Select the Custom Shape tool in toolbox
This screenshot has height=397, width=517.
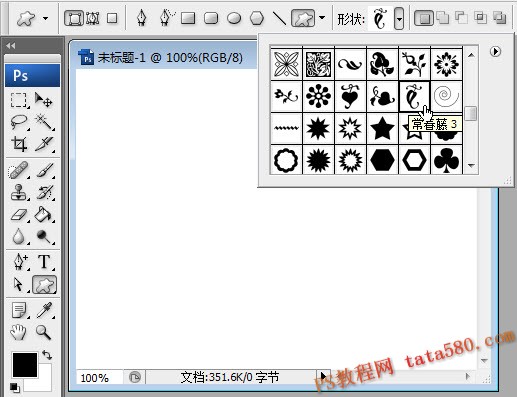(44, 285)
